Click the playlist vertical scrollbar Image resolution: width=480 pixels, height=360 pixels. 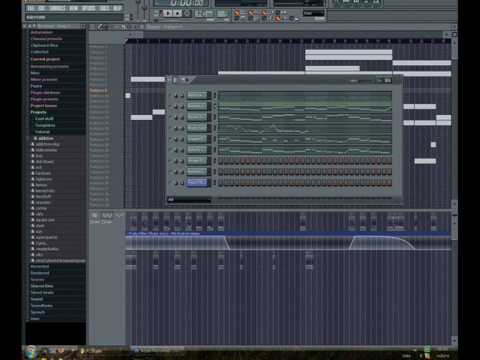[x=454, y=122]
